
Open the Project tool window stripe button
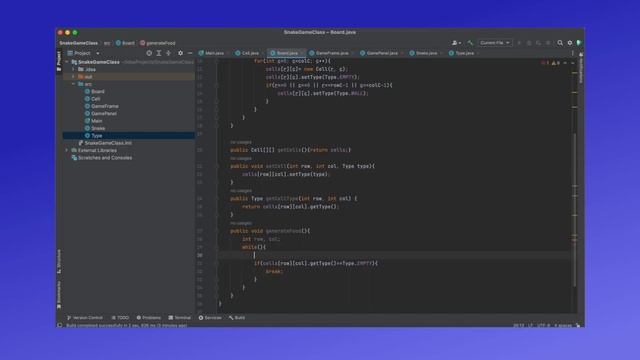(59, 61)
